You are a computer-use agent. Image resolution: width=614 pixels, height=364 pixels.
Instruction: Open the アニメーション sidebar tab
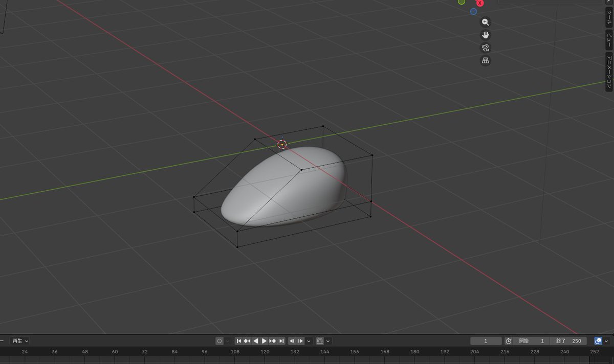point(609,72)
